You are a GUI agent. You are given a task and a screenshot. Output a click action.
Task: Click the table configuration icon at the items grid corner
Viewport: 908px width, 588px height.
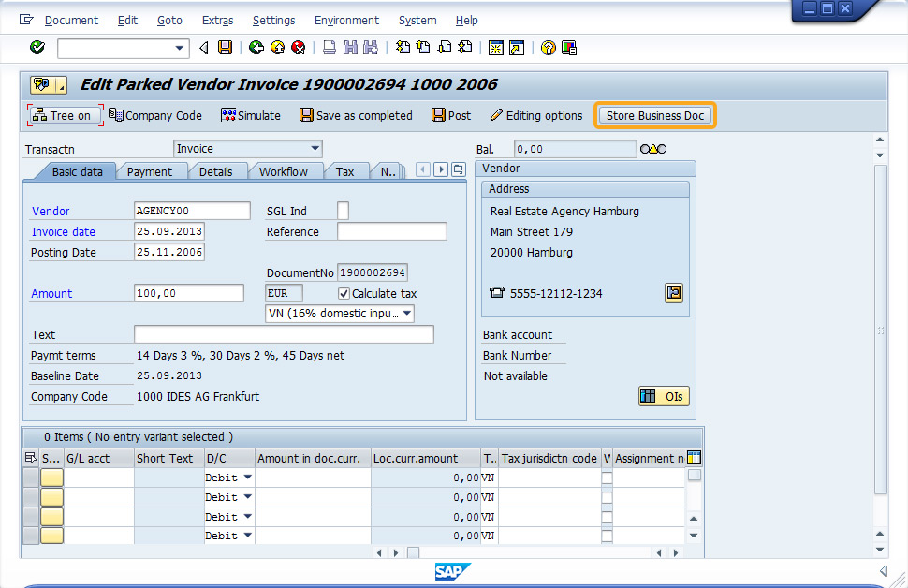tap(694, 458)
